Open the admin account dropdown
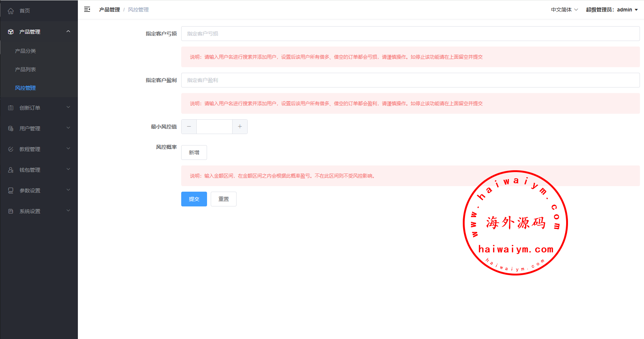This screenshot has height=339, width=644. click(612, 10)
